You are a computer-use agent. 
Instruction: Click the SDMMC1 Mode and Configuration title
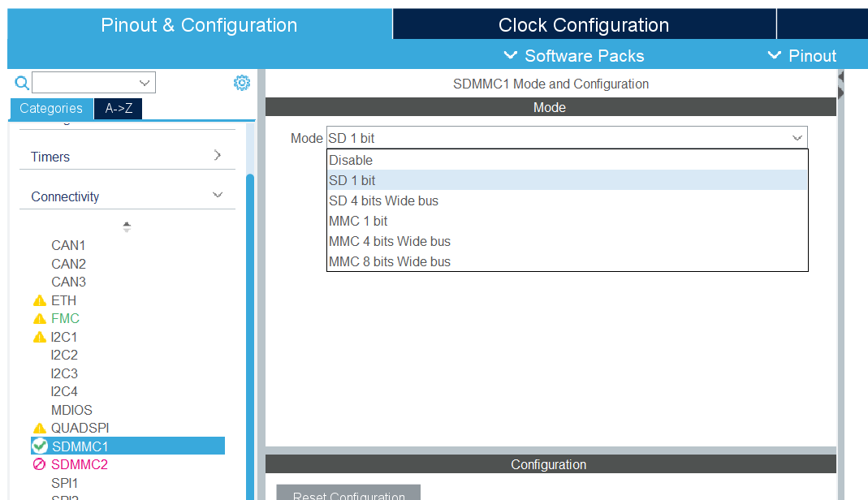coord(551,84)
